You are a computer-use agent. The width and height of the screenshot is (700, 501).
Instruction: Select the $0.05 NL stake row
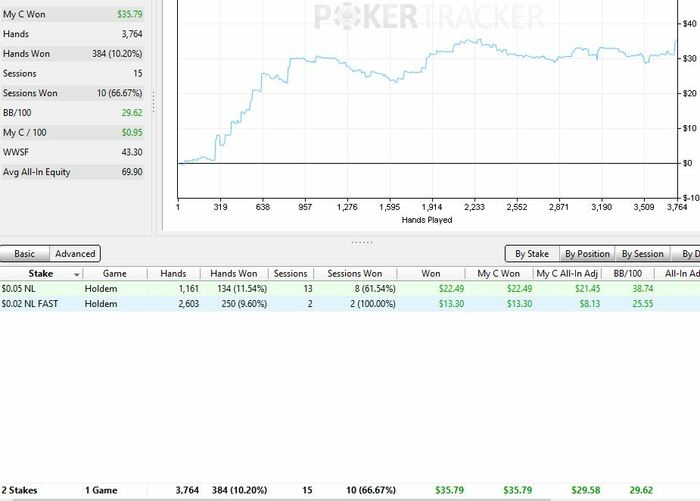pos(350,289)
